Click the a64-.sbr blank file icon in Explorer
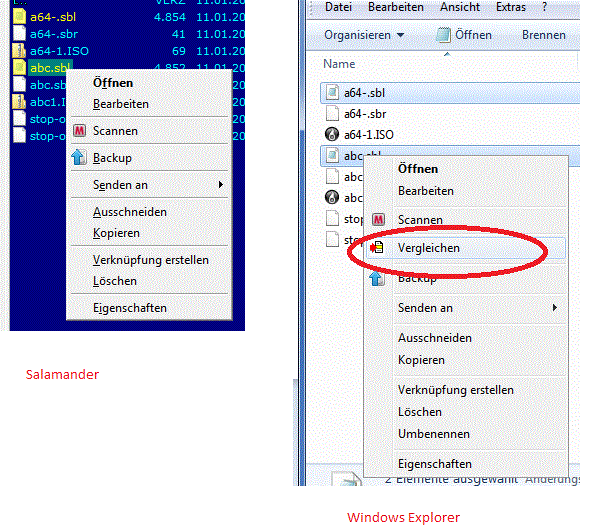 (x=332, y=113)
